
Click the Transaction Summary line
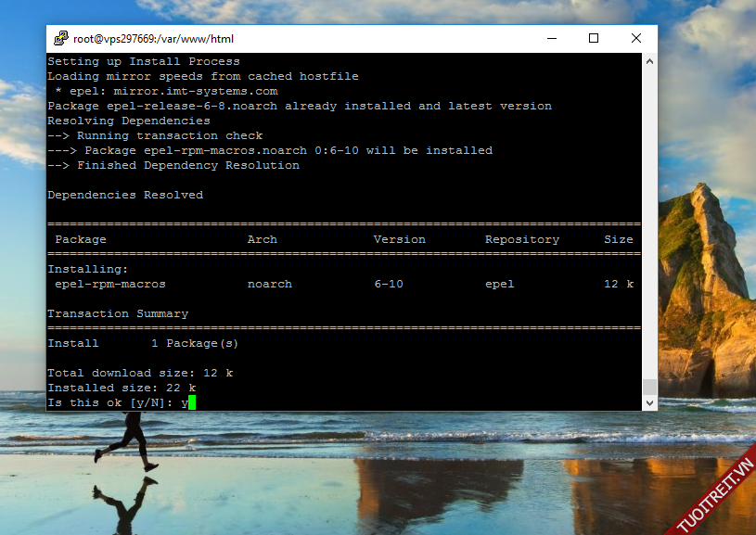118,313
